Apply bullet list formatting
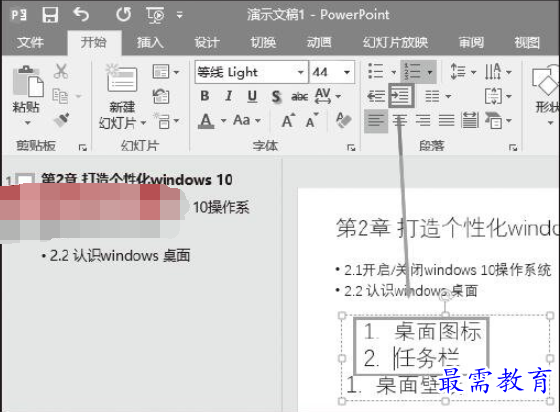The height and width of the screenshot is (412, 560). point(376,71)
